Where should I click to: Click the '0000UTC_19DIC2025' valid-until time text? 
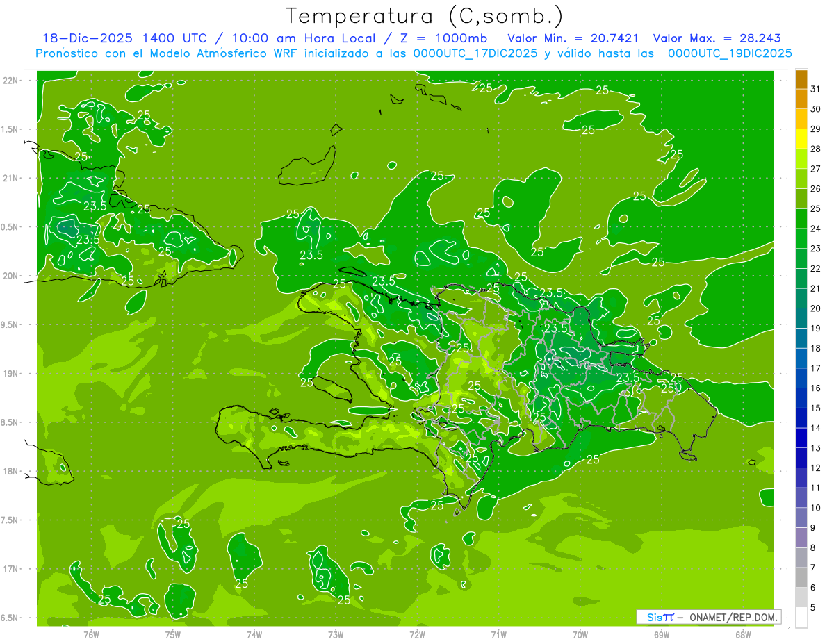[730, 53]
